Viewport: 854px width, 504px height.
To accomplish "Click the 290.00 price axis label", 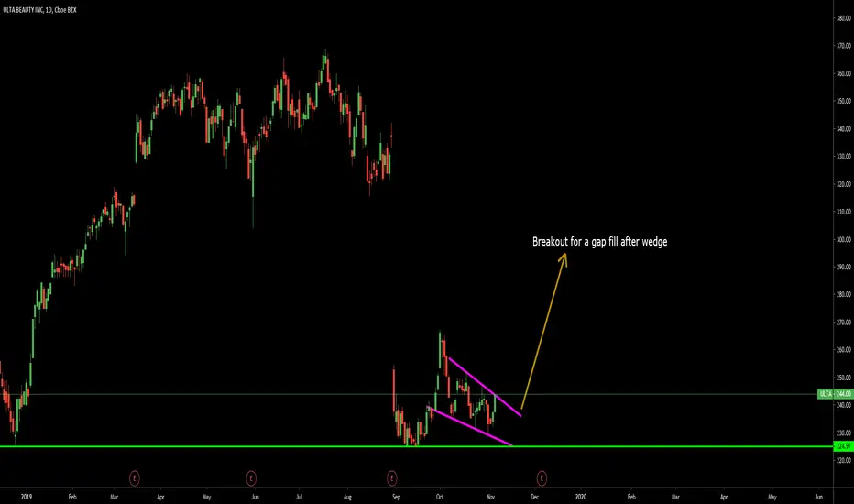I will click(844, 267).
